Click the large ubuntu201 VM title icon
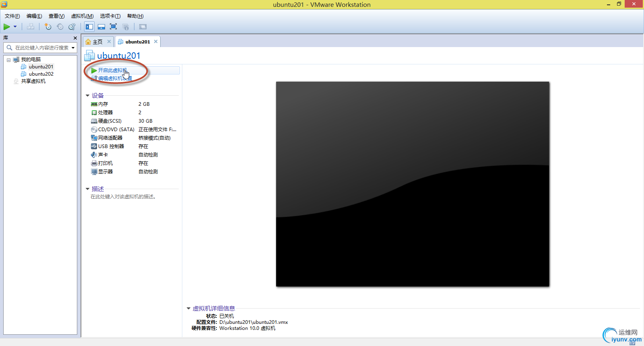Image resolution: width=644 pixels, height=346 pixels. [89, 56]
